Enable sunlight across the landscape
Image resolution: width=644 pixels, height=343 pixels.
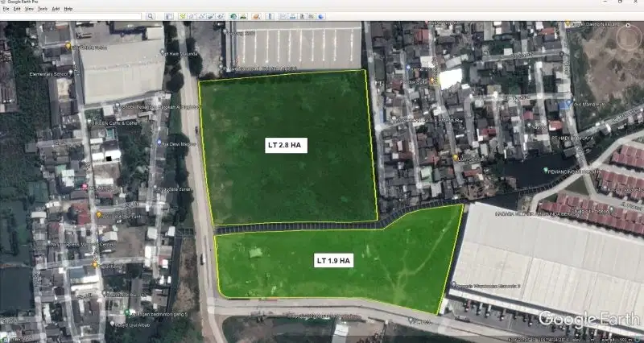pyautogui.click(x=243, y=16)
